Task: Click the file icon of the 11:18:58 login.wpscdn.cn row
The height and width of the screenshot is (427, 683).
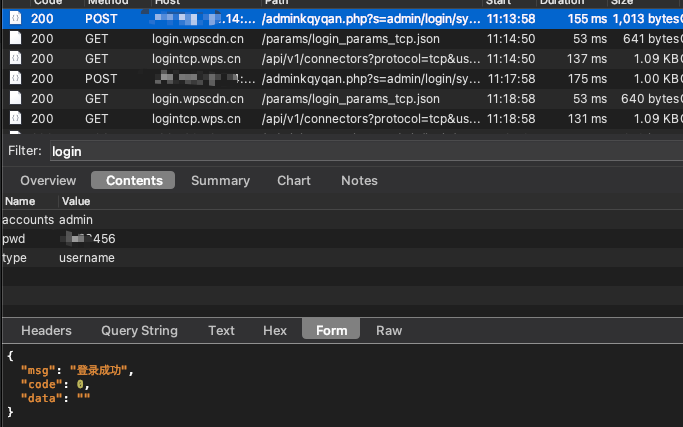Action: point(15,98)
